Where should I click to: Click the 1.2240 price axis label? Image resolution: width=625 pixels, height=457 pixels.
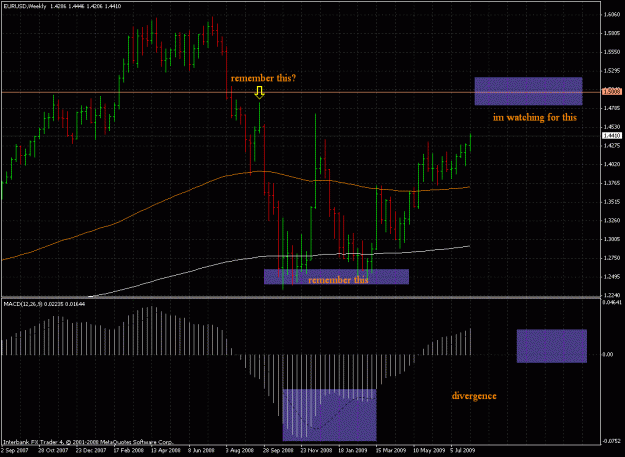(612, 295)
